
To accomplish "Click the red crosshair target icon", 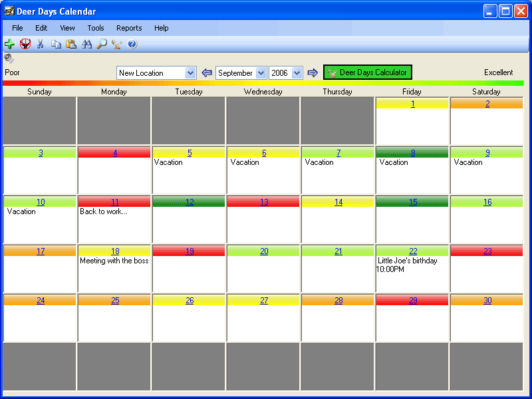I will click(x=25, y=44).
